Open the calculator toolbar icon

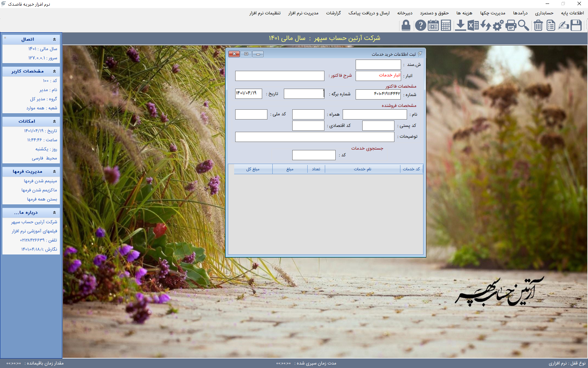pos(446,26)
